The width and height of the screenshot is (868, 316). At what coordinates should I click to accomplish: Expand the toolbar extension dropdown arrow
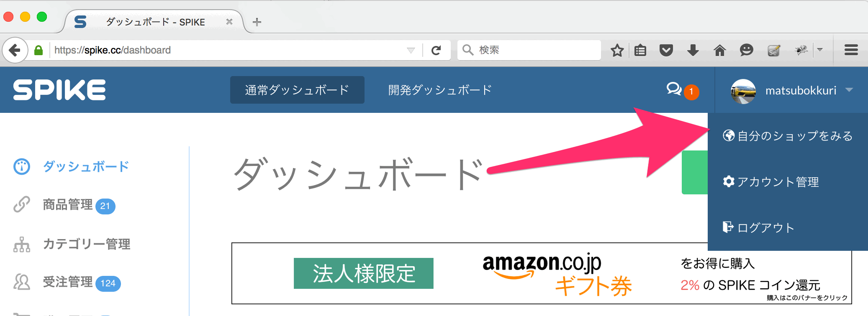820,50
